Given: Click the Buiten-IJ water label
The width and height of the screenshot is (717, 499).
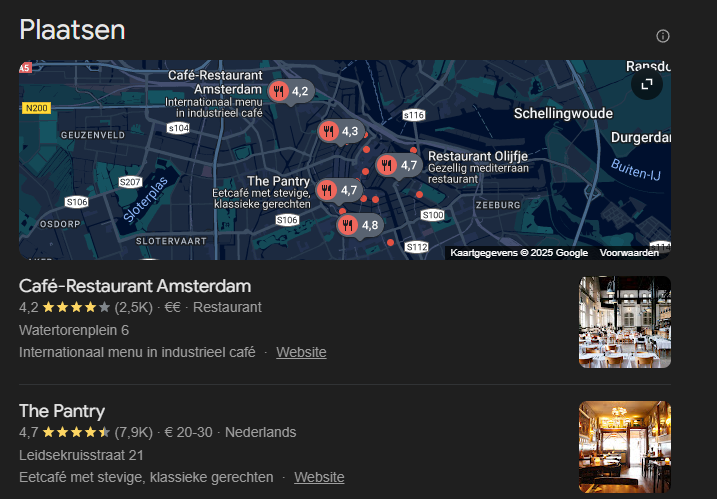Looking at the screenshot, I should coord(636,170).
